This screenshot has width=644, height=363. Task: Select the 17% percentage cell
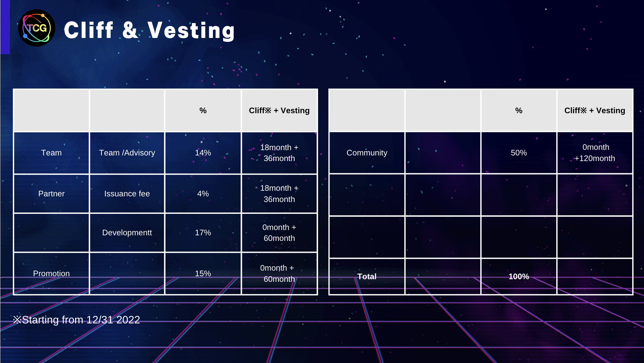click(203, 233)
